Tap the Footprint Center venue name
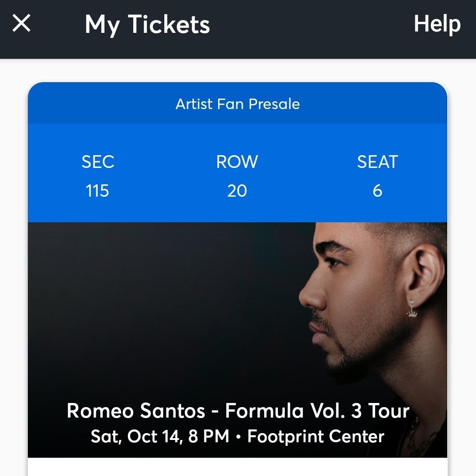 316,437
